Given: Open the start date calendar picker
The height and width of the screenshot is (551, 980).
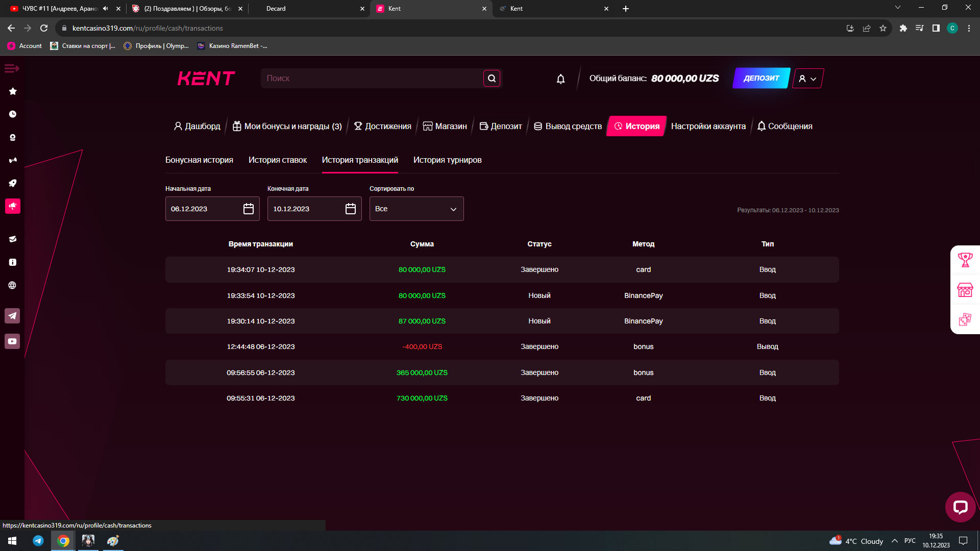Looking at the screenshot, I should click(249, 209).
